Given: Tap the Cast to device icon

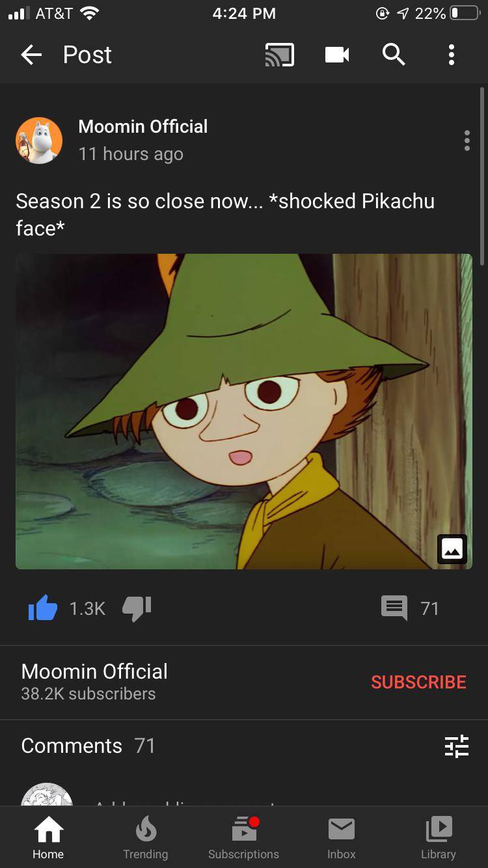Looking at the screenshot, I should tap(279, 55).
